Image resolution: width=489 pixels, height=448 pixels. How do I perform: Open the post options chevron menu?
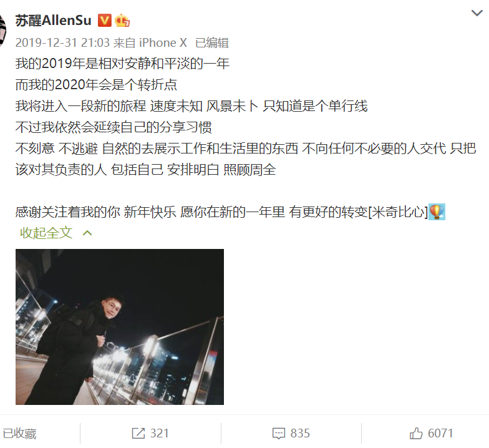pyautogui.click(x=477, y=13)
